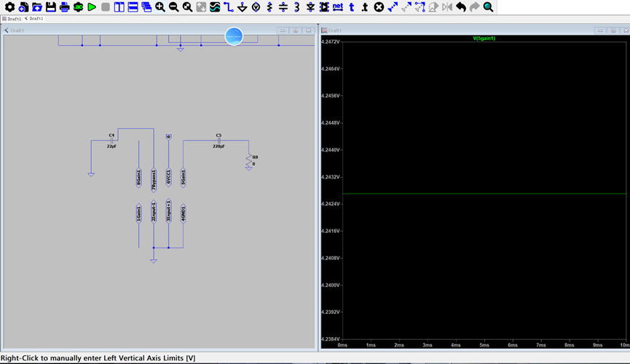Click the Tile windows vertically icon
Viewport: 630px width, 364px height.
[119, 7]
